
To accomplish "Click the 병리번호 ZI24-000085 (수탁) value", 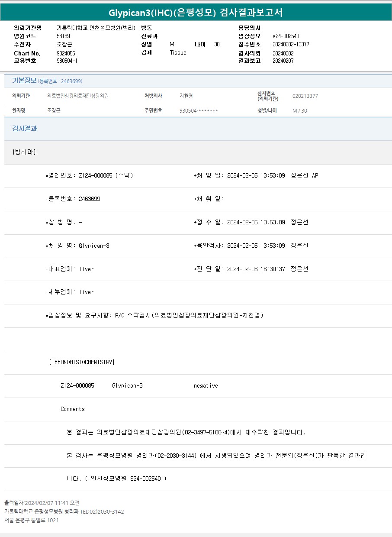I will click(106, 175).
